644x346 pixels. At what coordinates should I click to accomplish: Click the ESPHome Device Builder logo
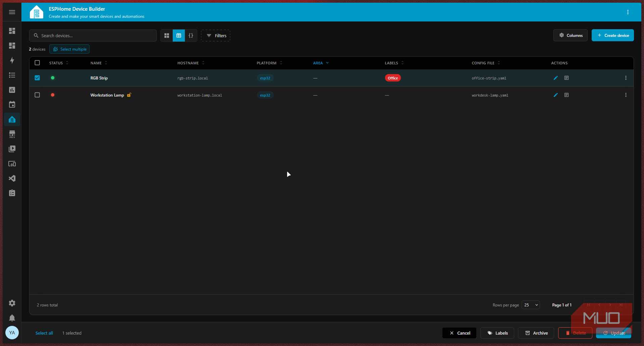point(37,12)
